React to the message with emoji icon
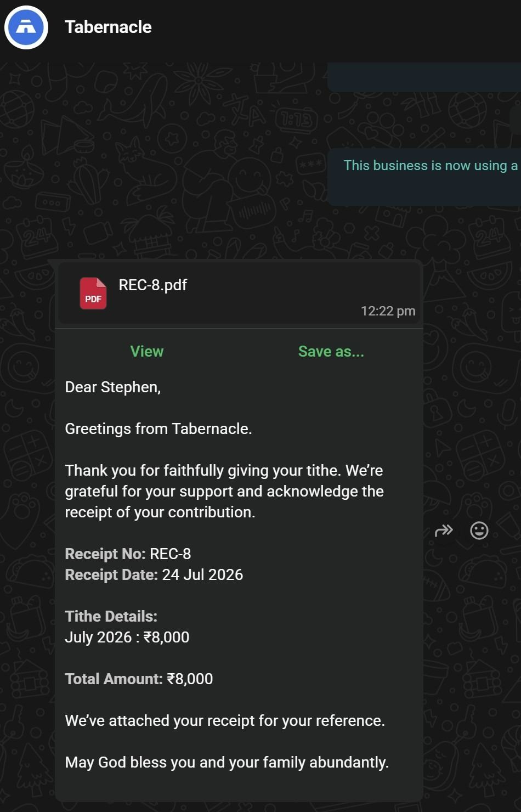 tap(479, 531)
